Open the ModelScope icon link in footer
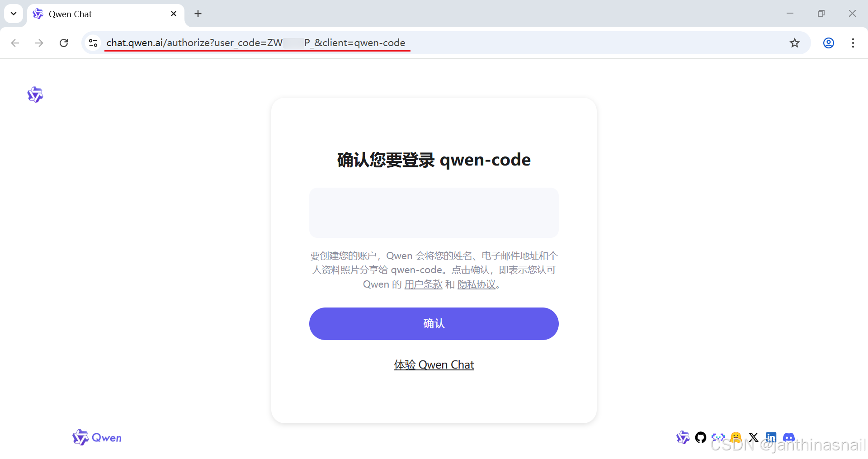The width and height of the screenshot is (868, 459). [x=718, y=437]
